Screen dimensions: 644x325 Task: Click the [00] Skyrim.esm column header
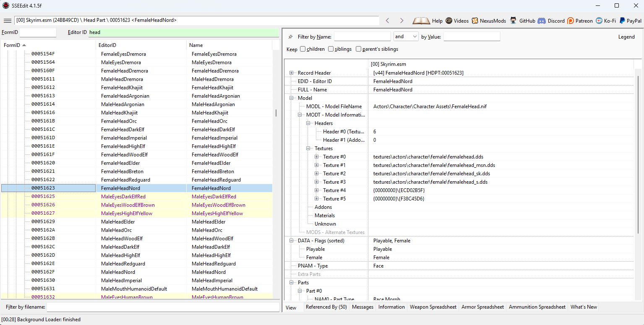(501, 65)
